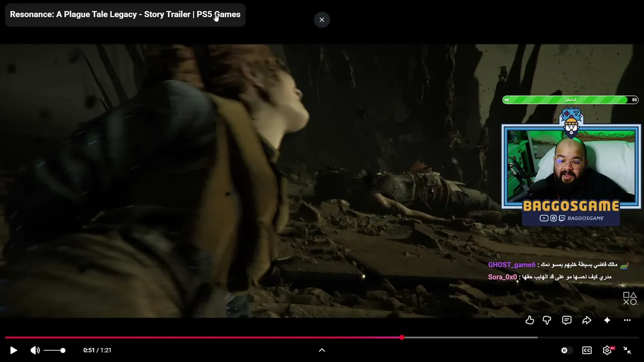
Task: Expand the panel with the up chevron
Action: (322, 350)
